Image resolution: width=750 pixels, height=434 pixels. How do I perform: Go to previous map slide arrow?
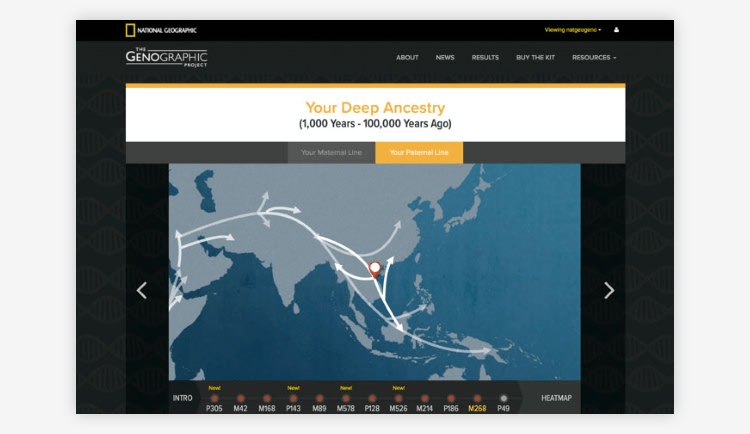point(142,290)
